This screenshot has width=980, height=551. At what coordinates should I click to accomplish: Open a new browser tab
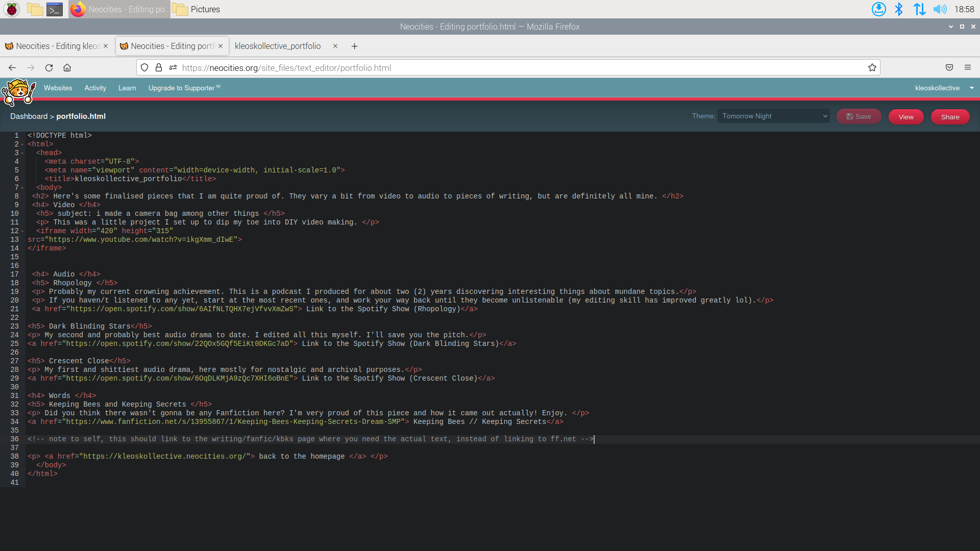[354, 46]
